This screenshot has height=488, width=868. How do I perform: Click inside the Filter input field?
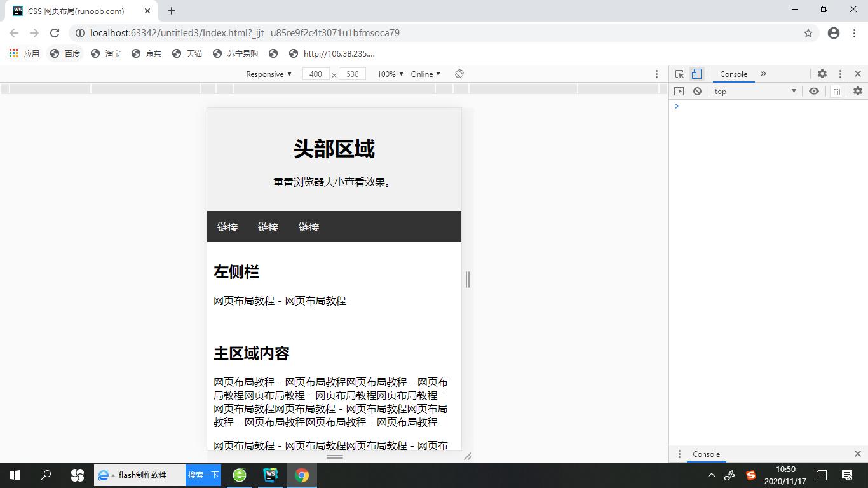point(836,91)
